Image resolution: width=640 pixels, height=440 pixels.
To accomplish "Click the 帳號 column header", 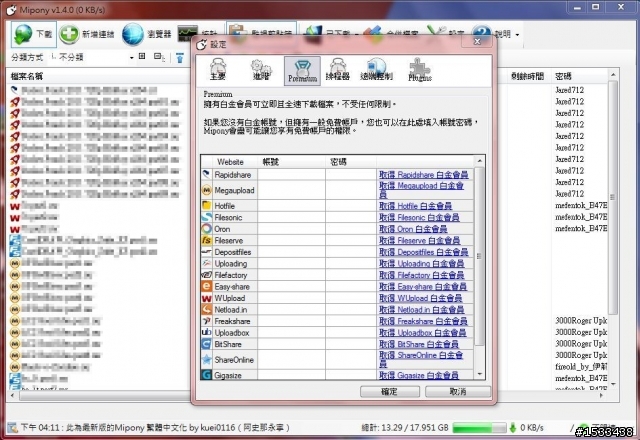I will point(291,162).
